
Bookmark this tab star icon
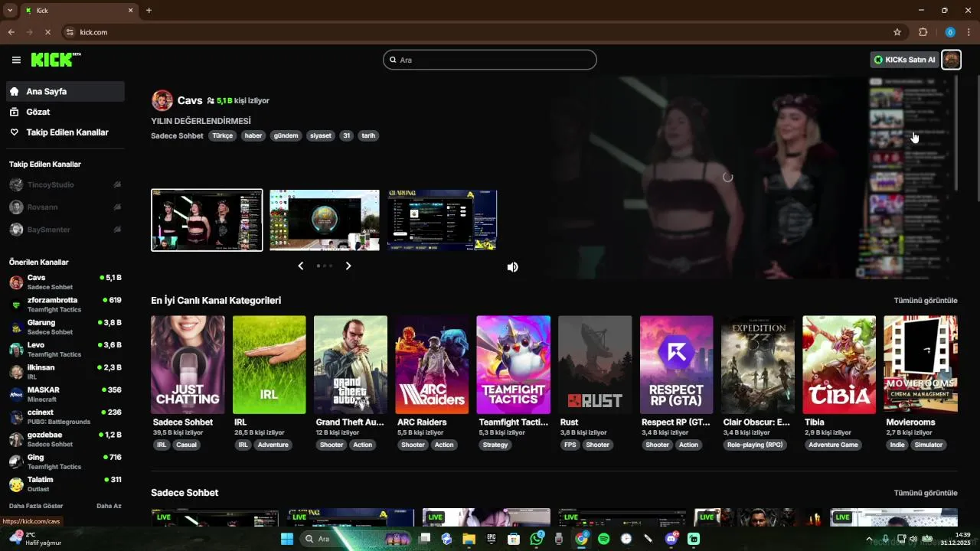[x=897, y=32]
